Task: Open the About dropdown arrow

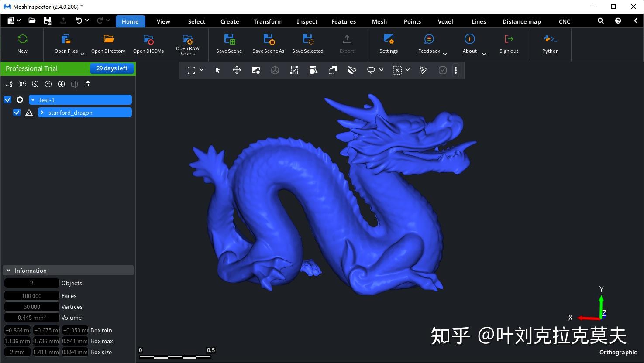Action: [484, 54]
